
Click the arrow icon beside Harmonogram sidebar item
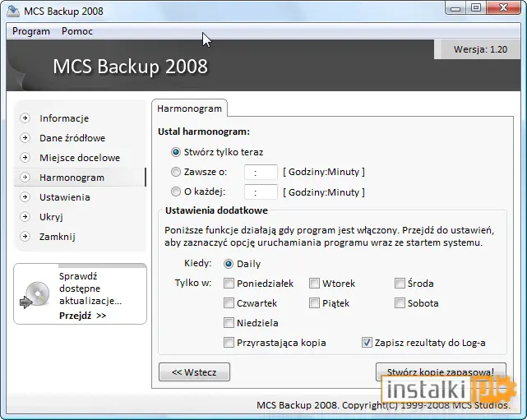pos(25,177)
